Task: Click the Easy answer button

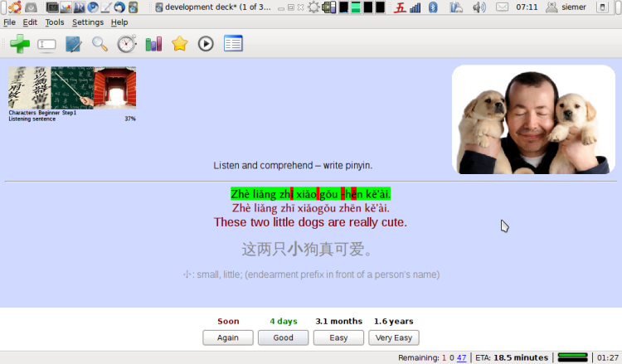Action: (338, 337)
